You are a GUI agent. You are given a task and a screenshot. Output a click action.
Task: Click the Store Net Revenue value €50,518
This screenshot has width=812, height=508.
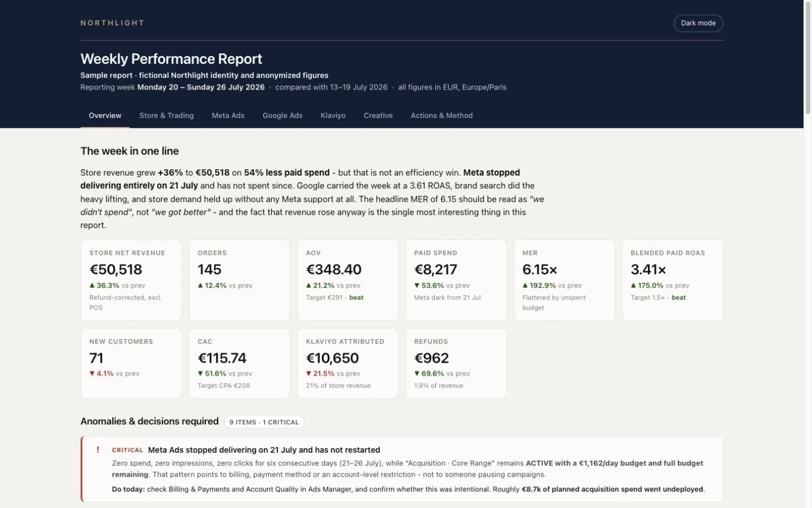click(x=116, y=270)
